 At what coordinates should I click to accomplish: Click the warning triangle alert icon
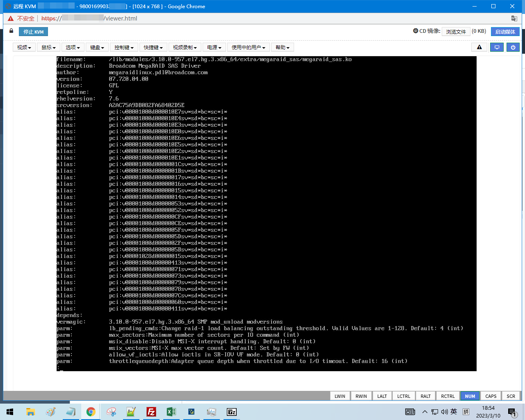tap(479, 48)
